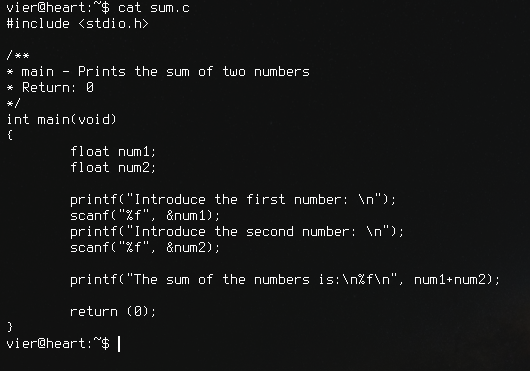The image size is (530, 371).
Task: Click the 'Introduce the first number' printf line
Action: (233, 200)
